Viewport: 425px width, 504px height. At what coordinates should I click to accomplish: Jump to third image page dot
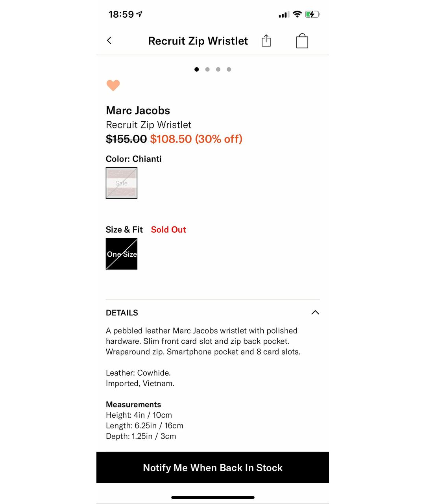tap(218, 70)
